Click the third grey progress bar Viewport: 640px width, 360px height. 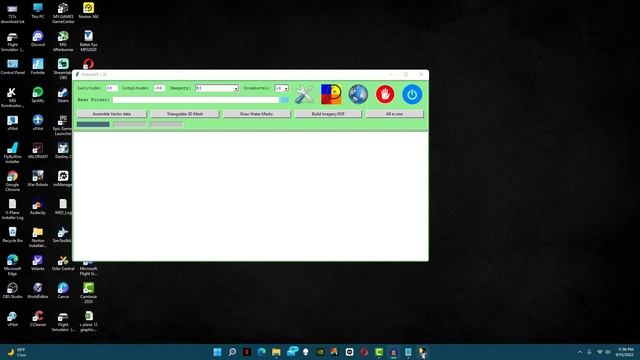pos(167,124)
